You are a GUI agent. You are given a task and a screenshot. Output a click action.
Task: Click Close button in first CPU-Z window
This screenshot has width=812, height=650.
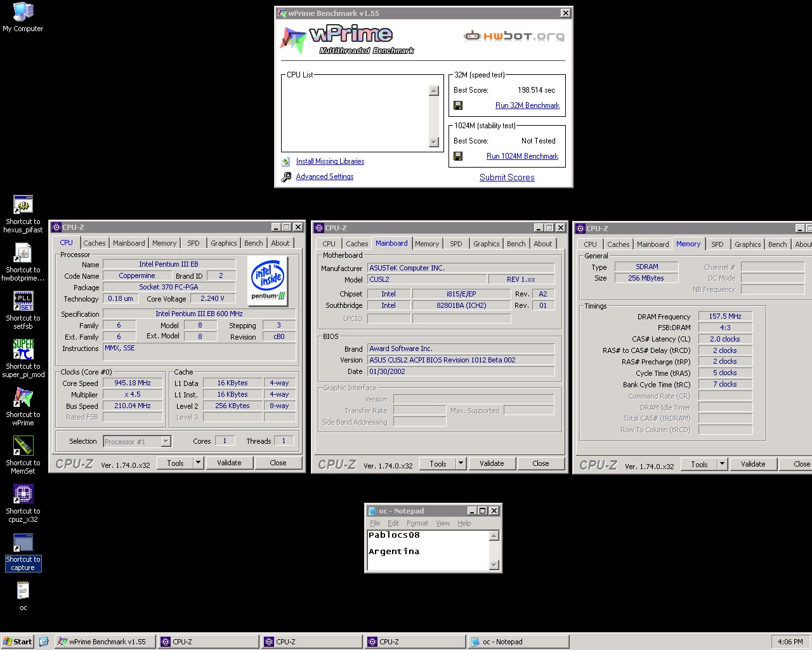coord(278,463)
